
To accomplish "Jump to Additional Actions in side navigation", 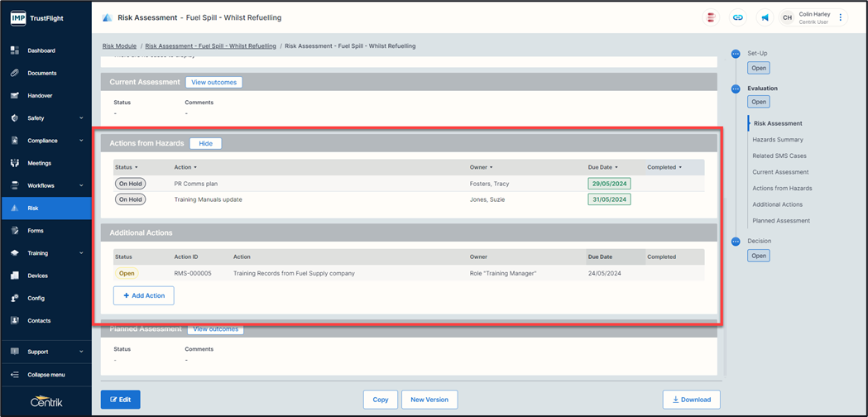I will pyautogui.click(x=777, y=204).
